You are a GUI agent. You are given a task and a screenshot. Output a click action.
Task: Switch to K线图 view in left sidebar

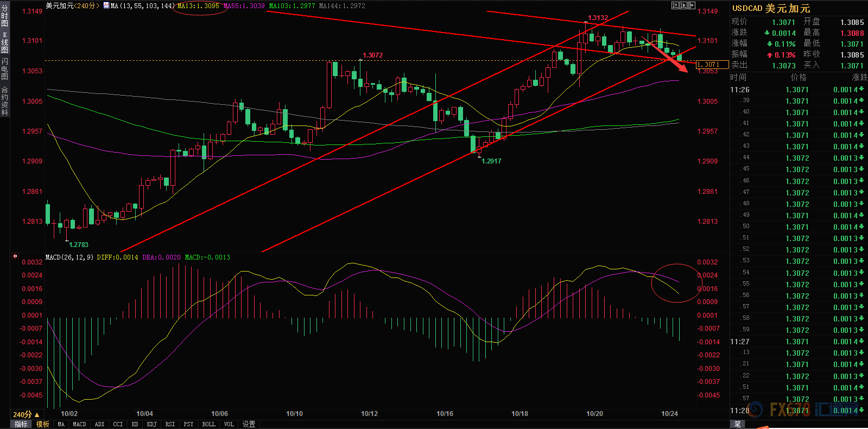tap(5, 42)
